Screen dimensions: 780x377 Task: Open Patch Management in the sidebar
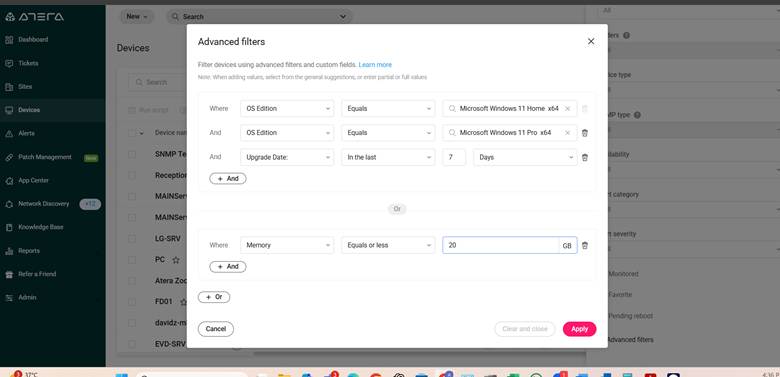[x=45, y=157]
